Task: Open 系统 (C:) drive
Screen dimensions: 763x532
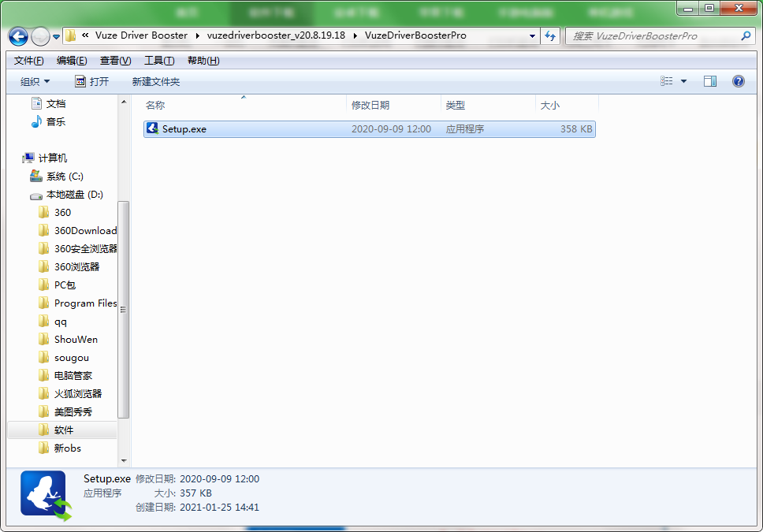Action: pos(65,177)
